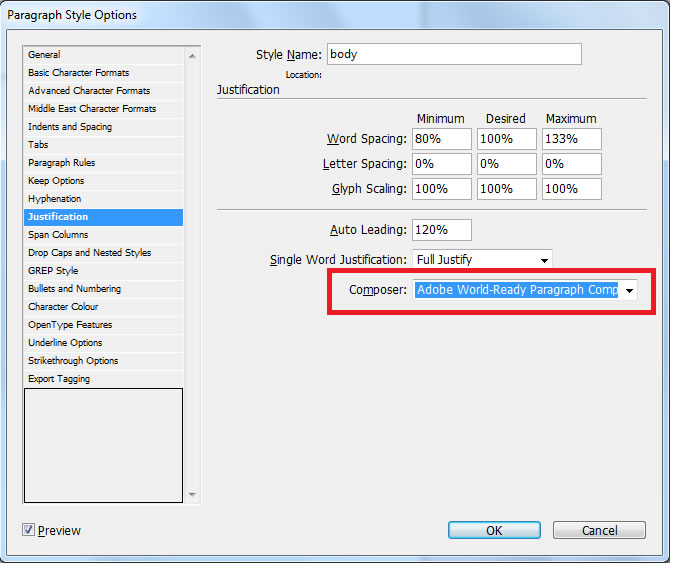This screenshot has height=569, width=673.
Task: Edit the Auto Leading field
Action: (442, 230)
